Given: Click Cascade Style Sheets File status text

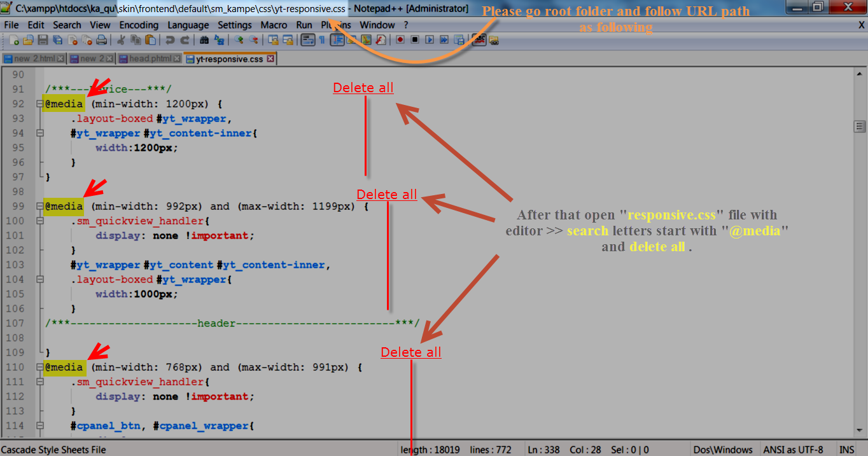Looking at the screenshot, I should click(x=54, y=450).
